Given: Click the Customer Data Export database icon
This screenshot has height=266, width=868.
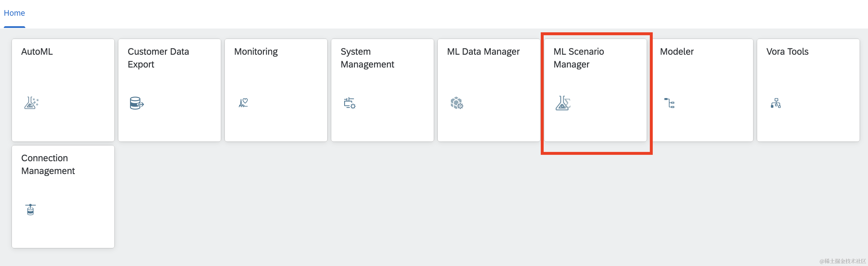Looking at the screenshot, I should click(x=136, y=103).
